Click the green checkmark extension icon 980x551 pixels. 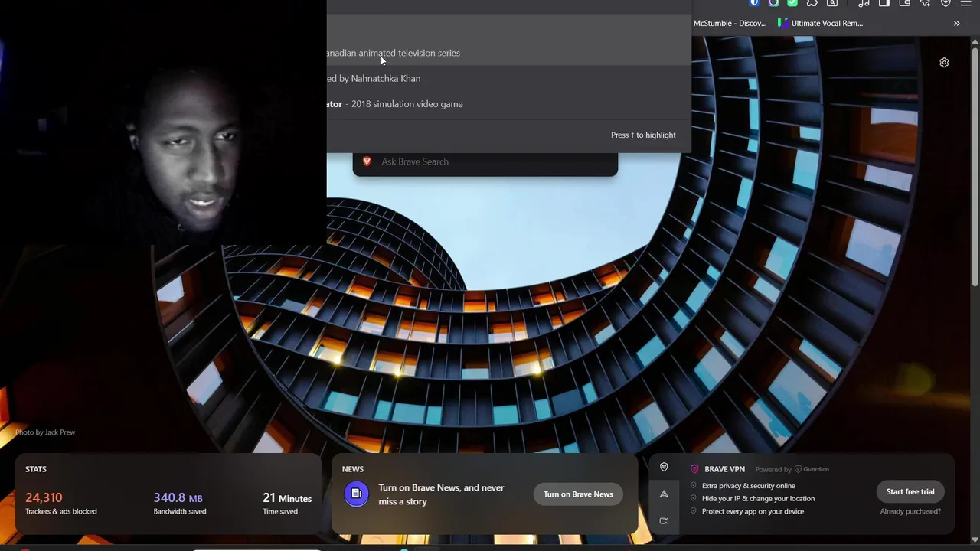coord(792,3)
